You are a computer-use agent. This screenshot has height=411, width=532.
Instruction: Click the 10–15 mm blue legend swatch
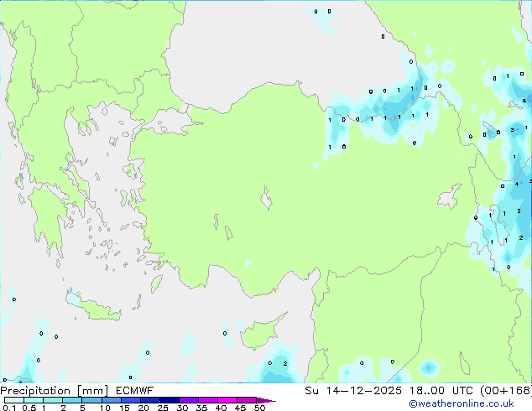point(111,400)
